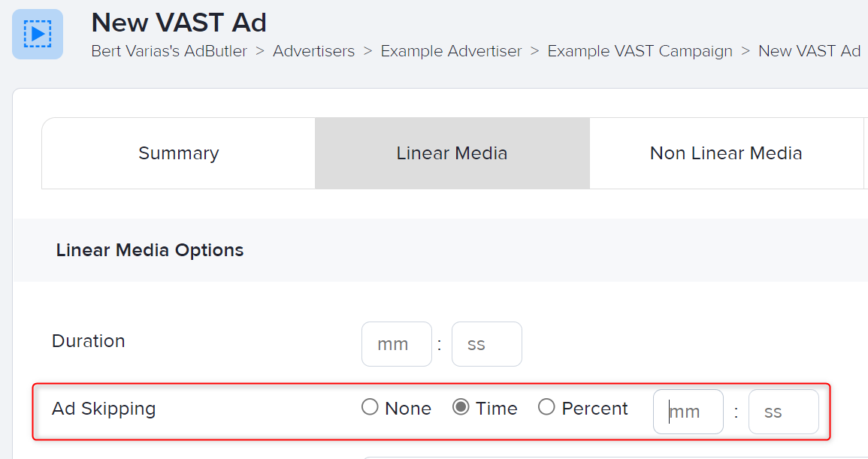Click the Ad Skipping row label
This screenshot has width=868, height=459.
click(x=103, y=408)
